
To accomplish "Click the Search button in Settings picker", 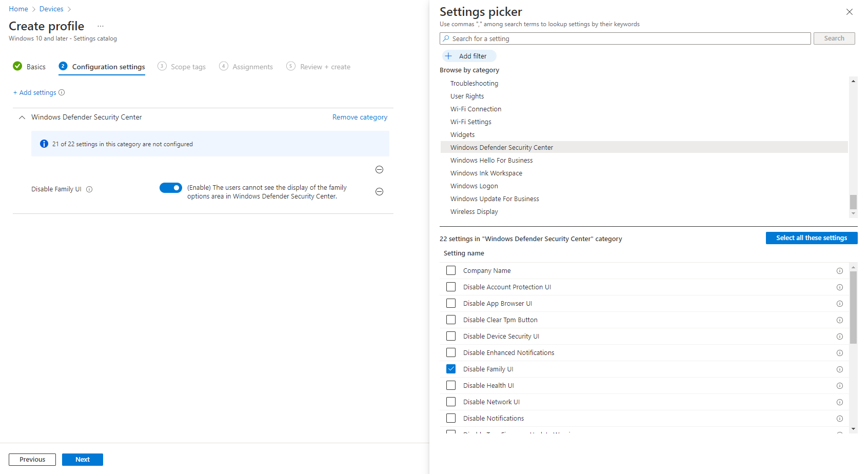I will [x=834, y=38].
